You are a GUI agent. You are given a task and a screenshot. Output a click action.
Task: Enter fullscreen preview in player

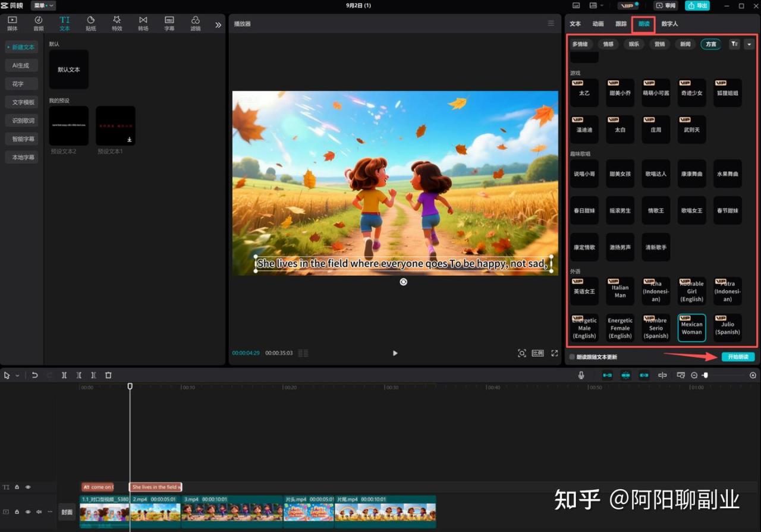(554, 353)
